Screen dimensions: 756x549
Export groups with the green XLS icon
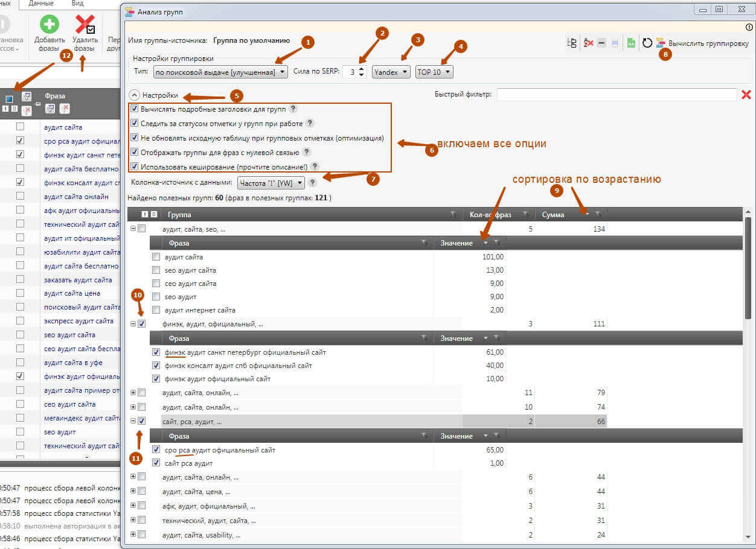[x=631, y=43]
